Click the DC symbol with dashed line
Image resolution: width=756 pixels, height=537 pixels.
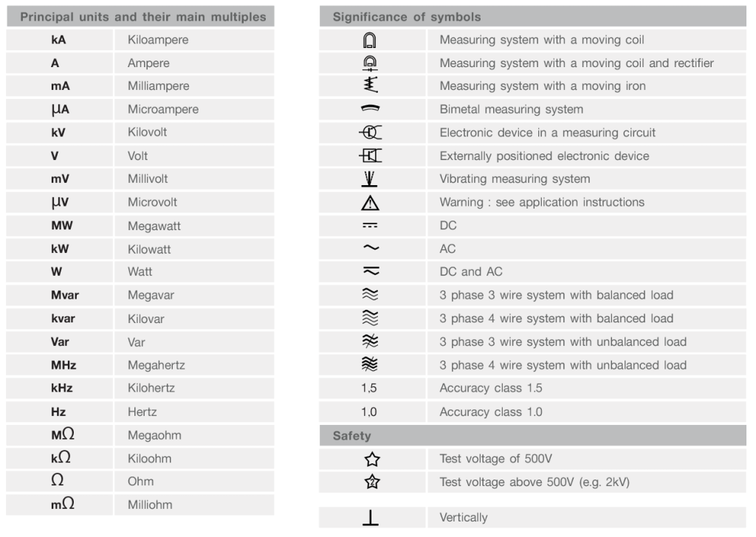coord(371,225)
